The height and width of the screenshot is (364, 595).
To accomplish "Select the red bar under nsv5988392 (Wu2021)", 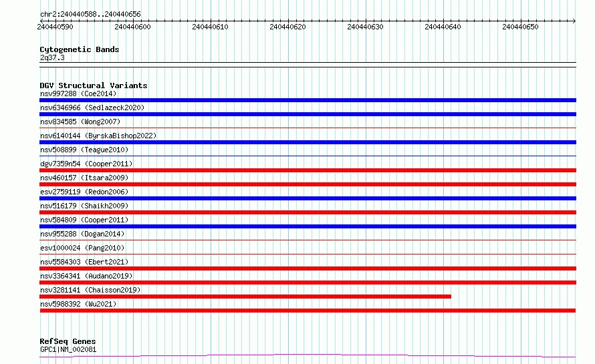I will click(308, 311).
